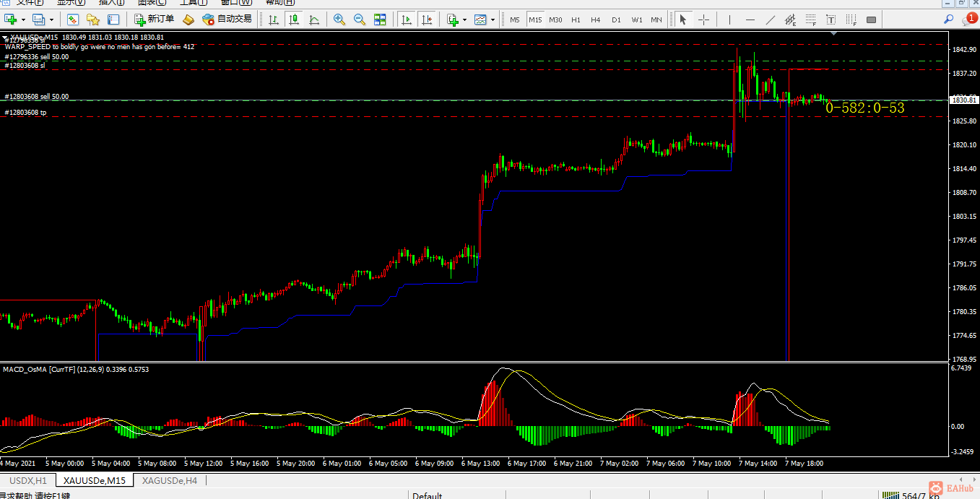The image size is (980, 499).
Task: Select the equidistant channel tool
Action: point(791,19)
